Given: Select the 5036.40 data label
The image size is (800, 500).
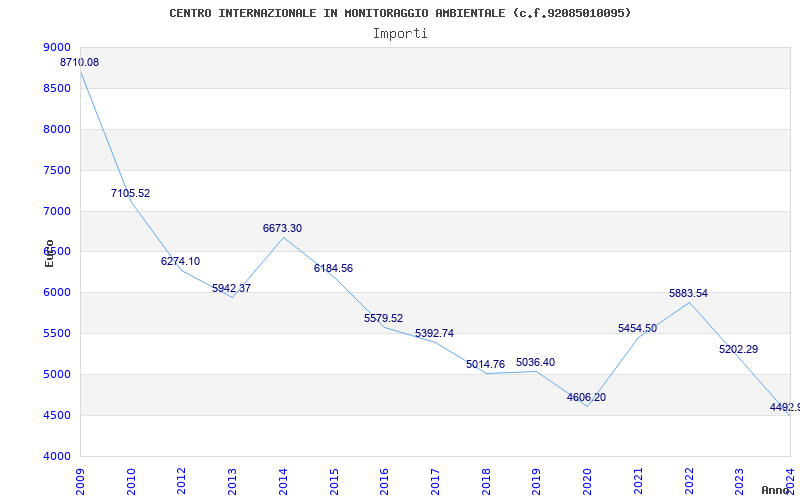Looking at the screenshot, I should 536,363.
